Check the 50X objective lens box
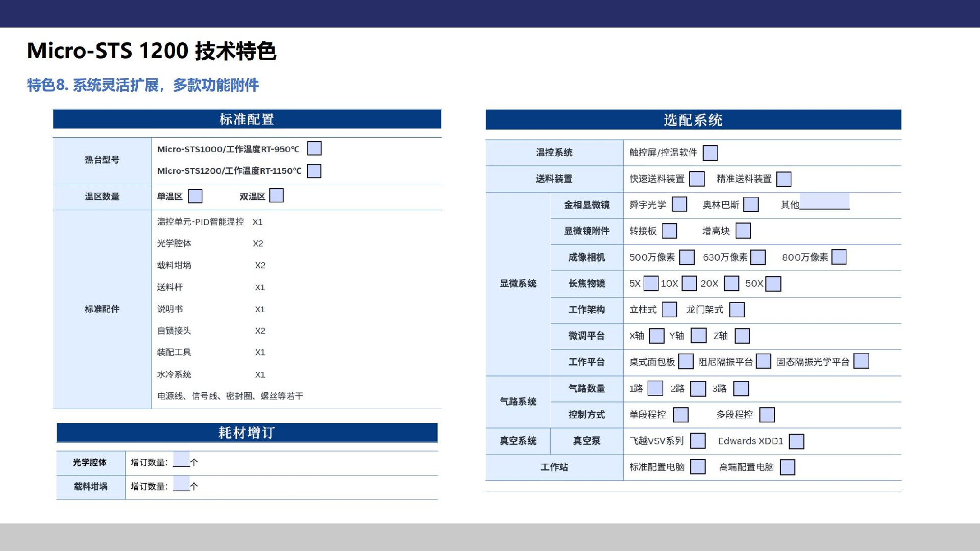This screenshot has height=551, width=980. [x=773, y=284]
